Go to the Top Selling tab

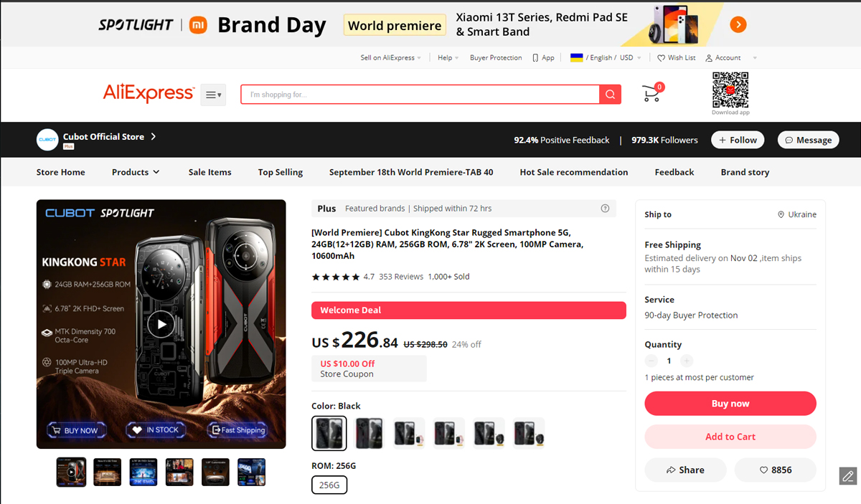pyautogui.click(x=281, y=172)
